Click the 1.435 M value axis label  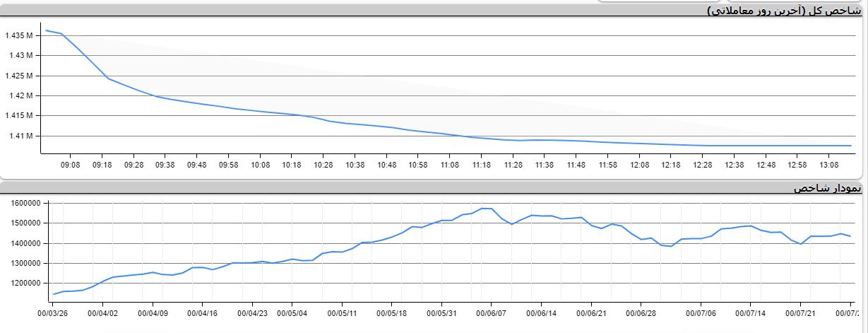pos(19,35)
